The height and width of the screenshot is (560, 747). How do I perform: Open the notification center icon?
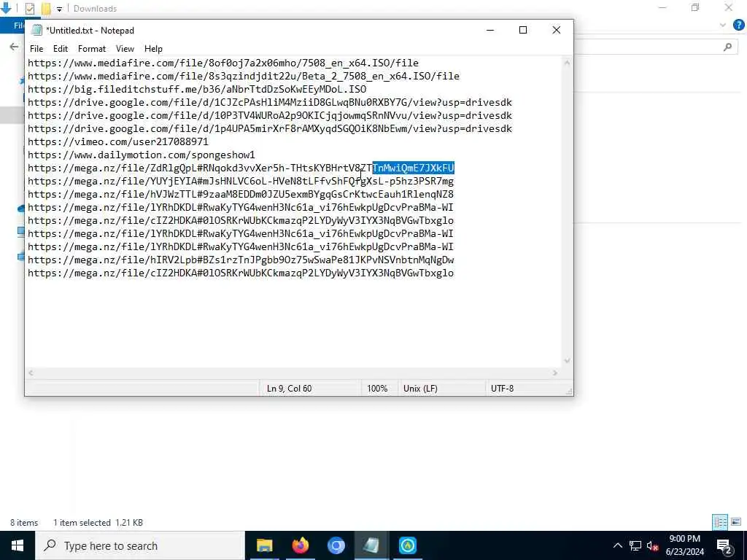[724, 545]
